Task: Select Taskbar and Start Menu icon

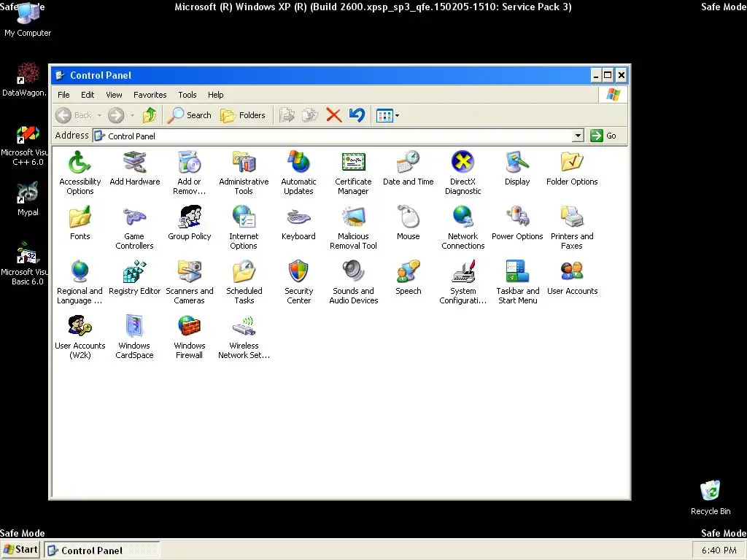Action: click(517, 273)
